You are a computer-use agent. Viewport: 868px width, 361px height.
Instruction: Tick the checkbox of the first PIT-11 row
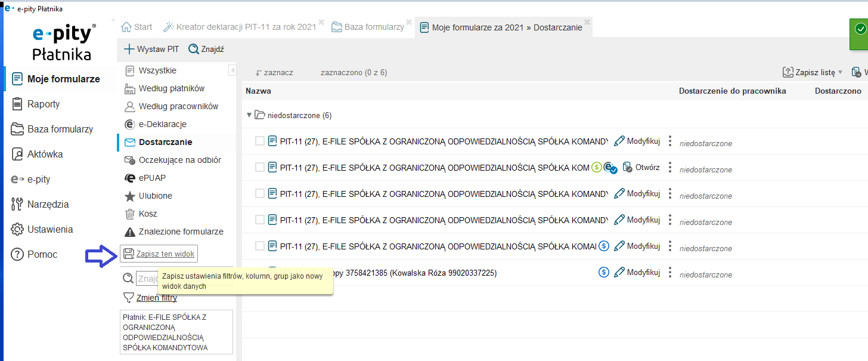(x=259, y=141)
